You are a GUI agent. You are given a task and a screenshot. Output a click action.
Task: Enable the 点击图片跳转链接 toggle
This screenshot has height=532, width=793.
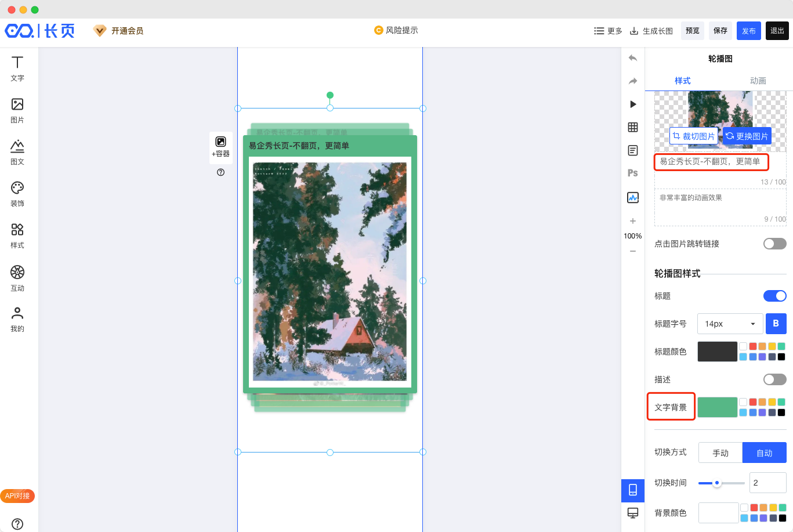[x=774, y=244]
